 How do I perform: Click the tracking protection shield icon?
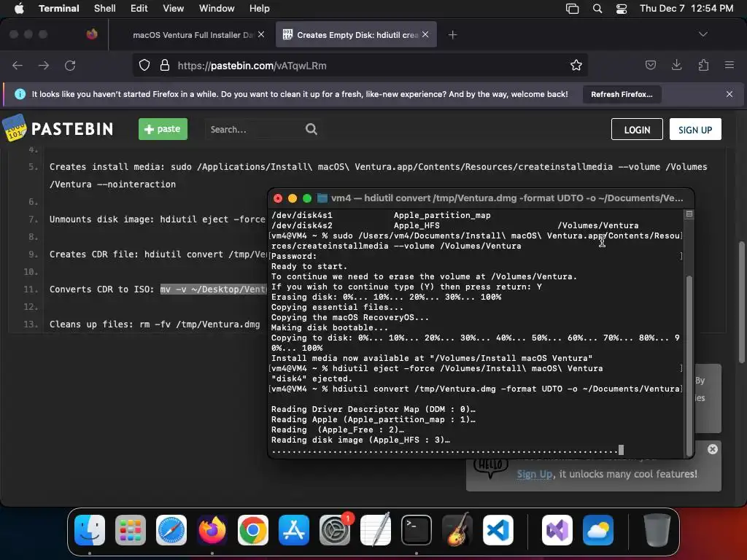[x=144, y=65]
